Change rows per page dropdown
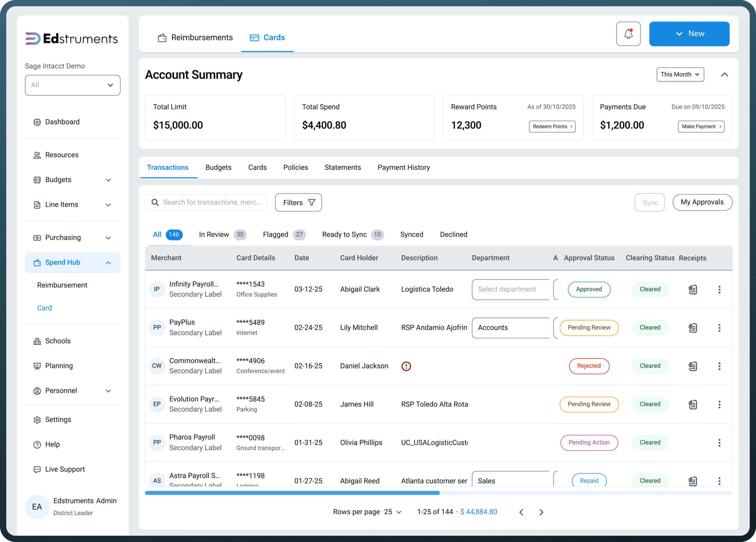Screen dimensions: 756x542 click(393, 512)
